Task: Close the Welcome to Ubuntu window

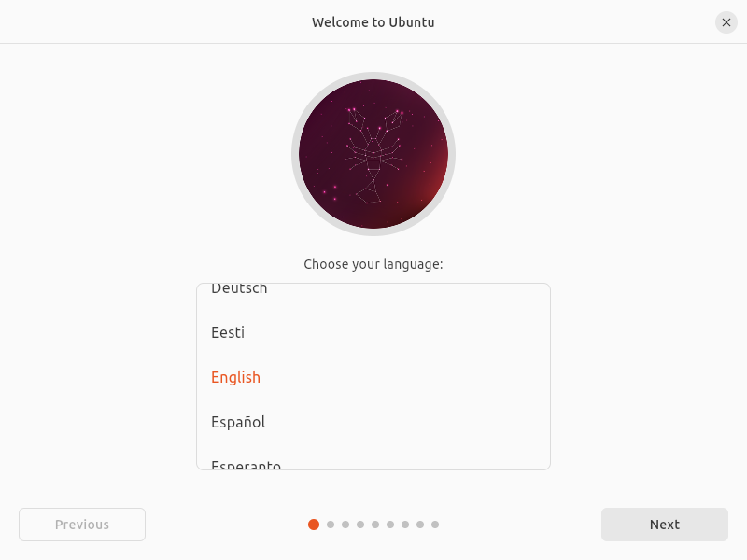Action: tap(726, 22)
